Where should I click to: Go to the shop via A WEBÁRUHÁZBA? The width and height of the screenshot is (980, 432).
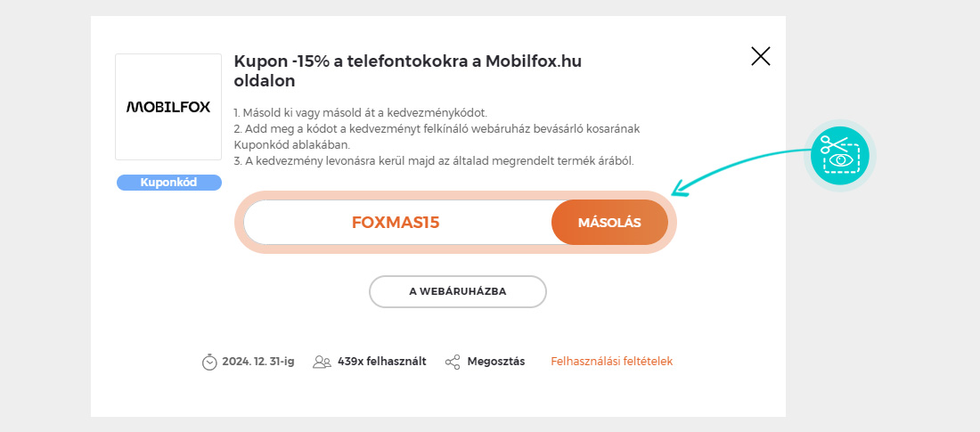[458, 291]
